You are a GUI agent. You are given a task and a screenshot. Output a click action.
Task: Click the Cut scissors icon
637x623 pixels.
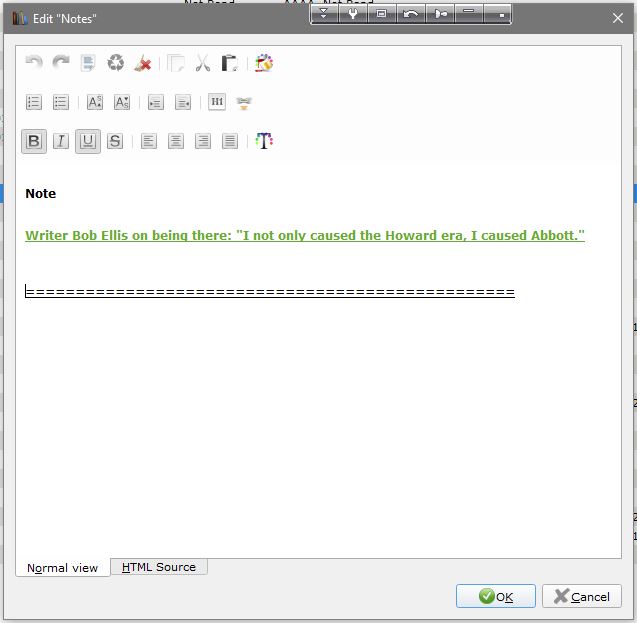click(203, 63)
